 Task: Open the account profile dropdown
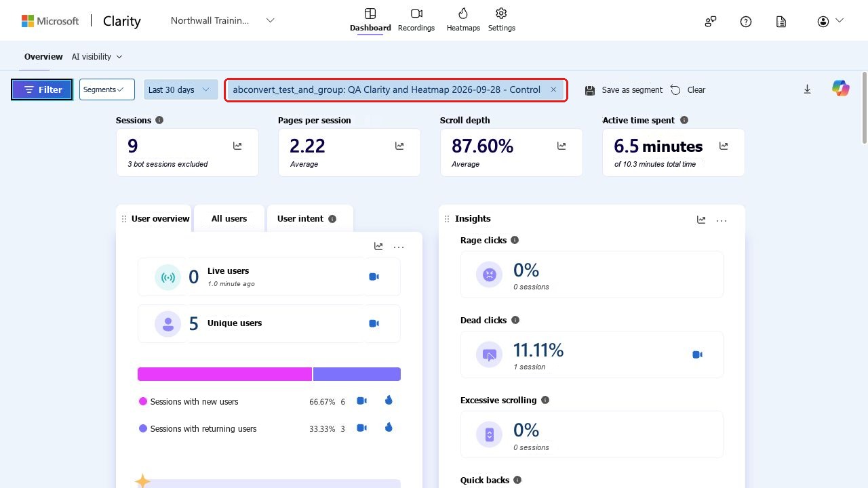point(831,22)
